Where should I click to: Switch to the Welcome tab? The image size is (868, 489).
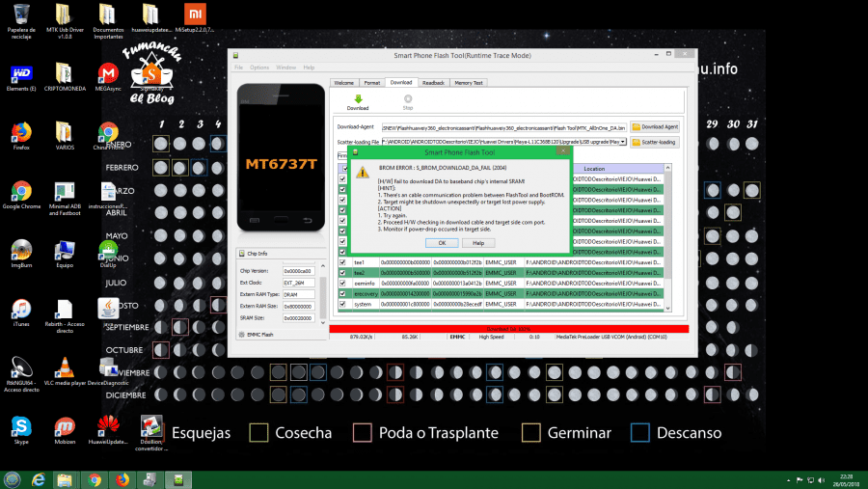343,83
